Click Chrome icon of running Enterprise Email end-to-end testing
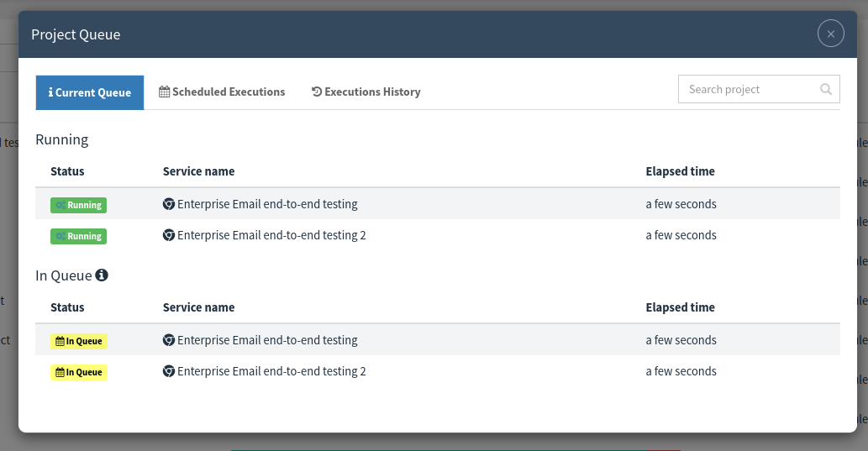The width and height of the screenshot is (868, 451). (x=169, y=204)
